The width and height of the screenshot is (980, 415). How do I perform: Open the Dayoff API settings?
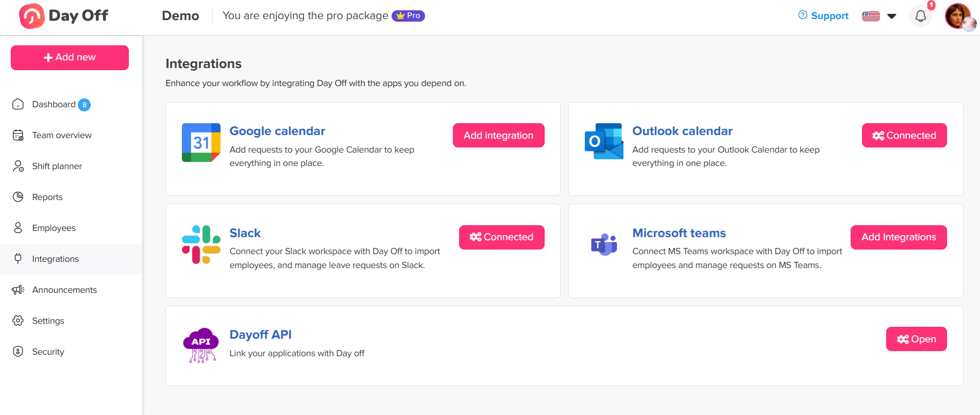(x=916, y=339)
